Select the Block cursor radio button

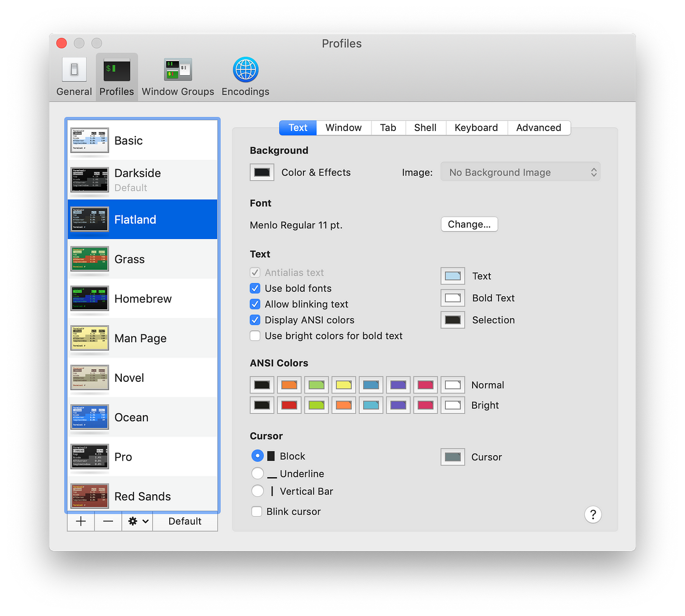click(257, 456)
